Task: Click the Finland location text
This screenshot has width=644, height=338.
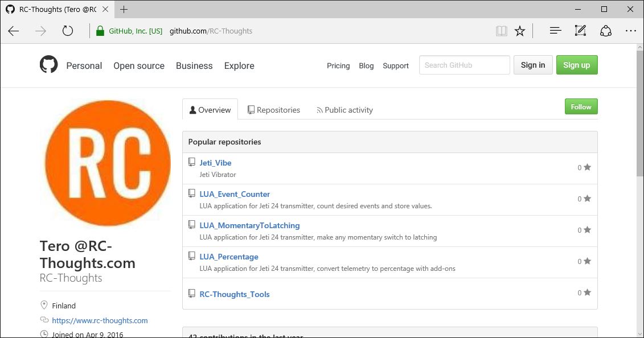Action: 64,306
